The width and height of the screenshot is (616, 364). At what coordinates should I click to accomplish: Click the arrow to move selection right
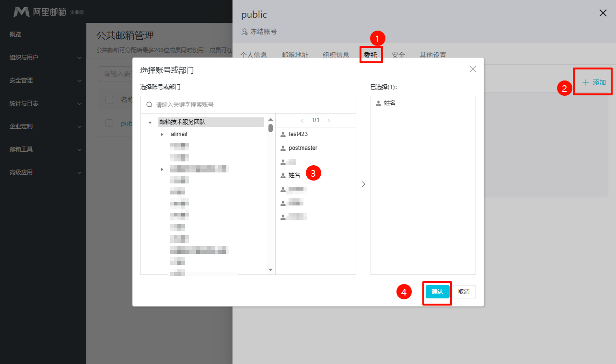[x=363, y=184]
